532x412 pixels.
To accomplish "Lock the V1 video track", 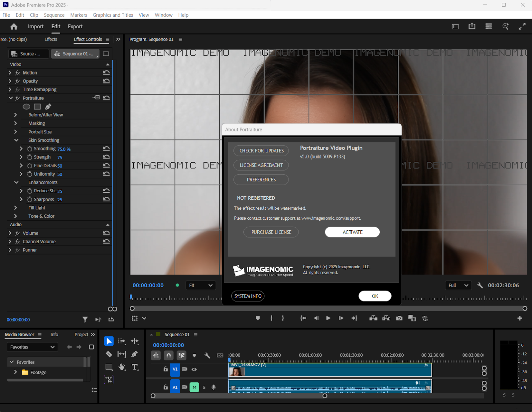I will 165,369.
